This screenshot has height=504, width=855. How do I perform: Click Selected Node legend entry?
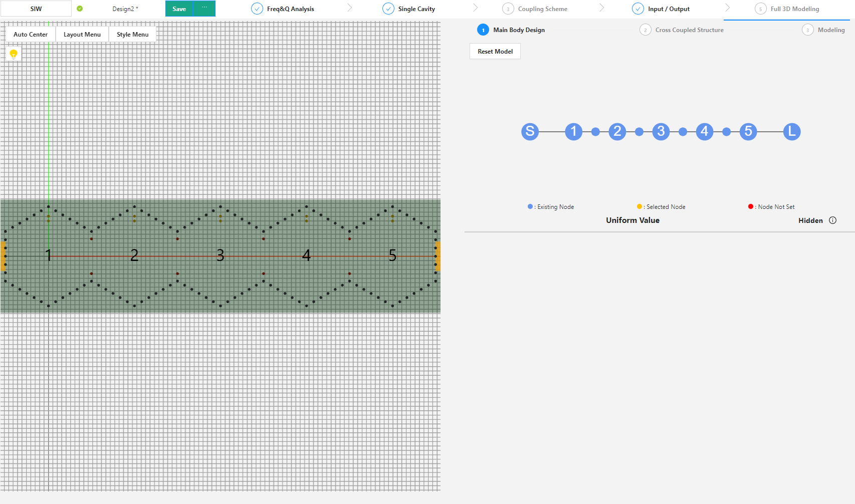pyautogui.click(x=661, y=206)
